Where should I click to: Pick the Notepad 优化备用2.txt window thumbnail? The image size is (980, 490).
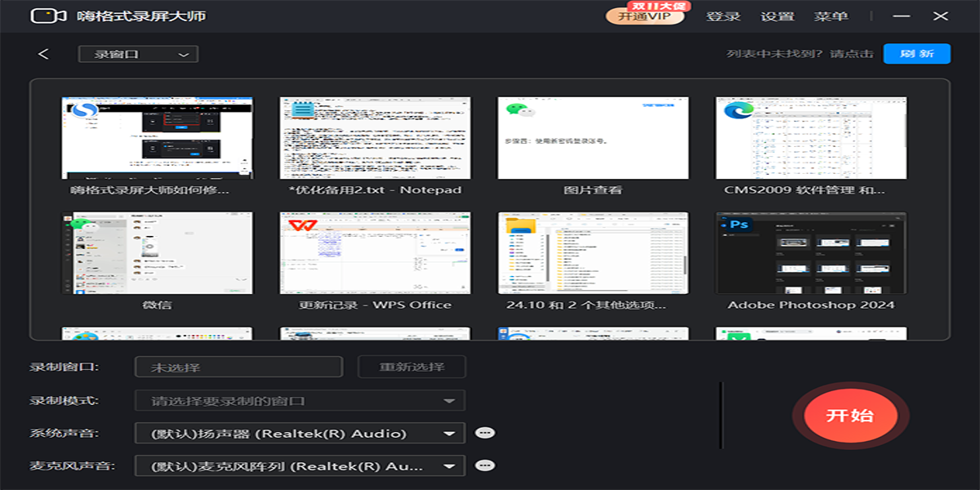click(x=375, y=138)
